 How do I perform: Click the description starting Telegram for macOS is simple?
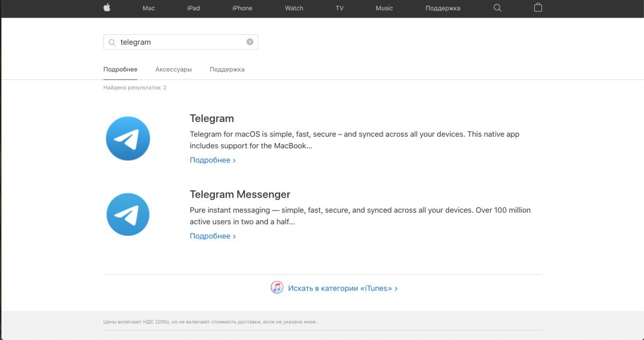click(354, 140)
